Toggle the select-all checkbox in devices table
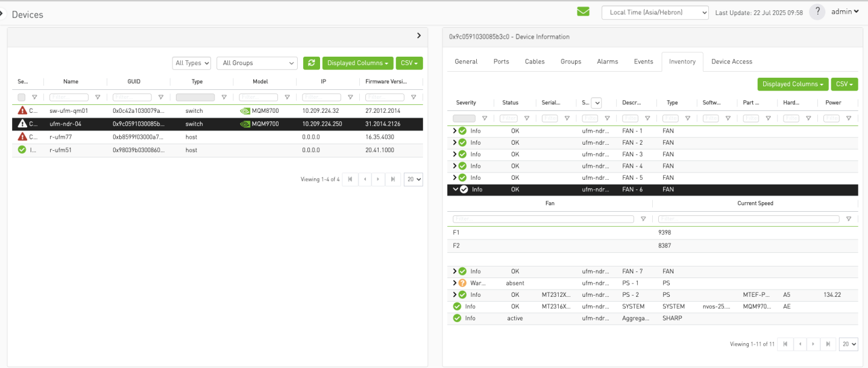This screenshot has width=868, height=368. point(22,97)
